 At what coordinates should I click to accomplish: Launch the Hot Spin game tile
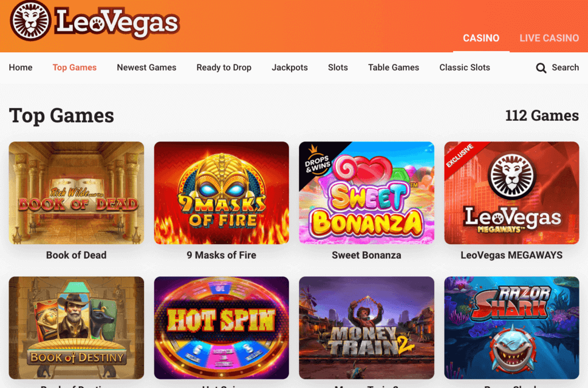click(222, 328)
